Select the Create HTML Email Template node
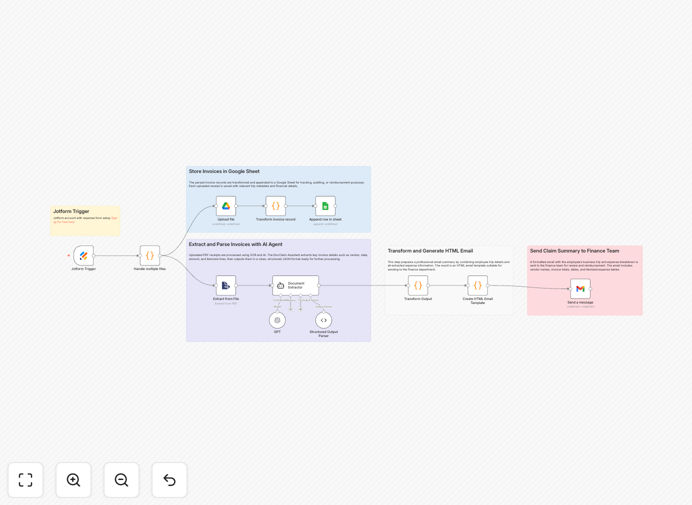Viewport: 692px width, 505px height. click(x=478, y=286)
